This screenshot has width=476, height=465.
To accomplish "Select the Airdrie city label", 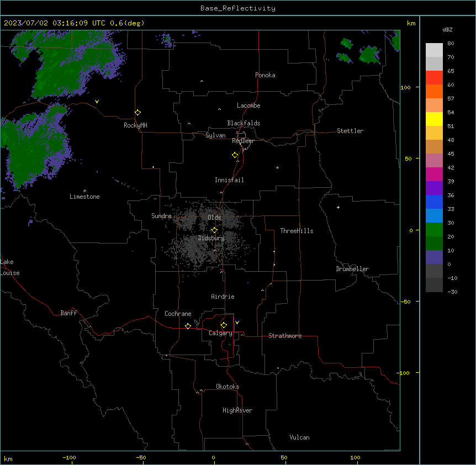I will [223, 297].
